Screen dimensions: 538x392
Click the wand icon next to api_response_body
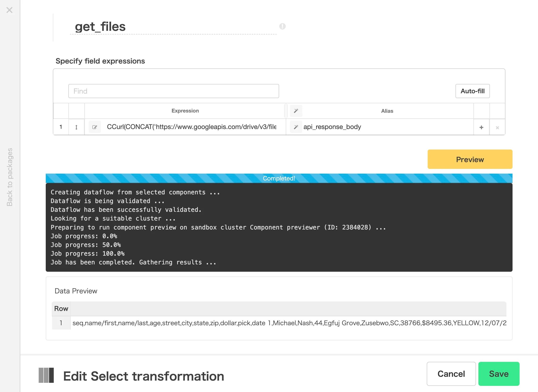(x=296, y=127)
